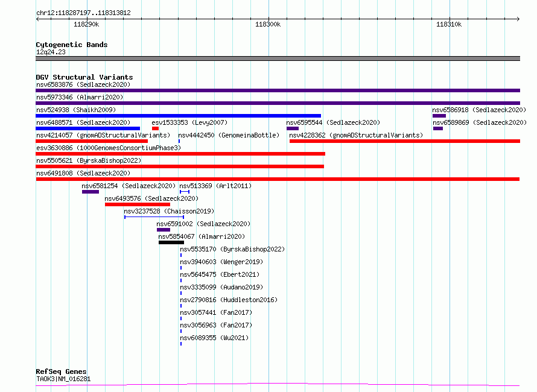Select the nsv6488571 (Sedlazeck2020) blue bar

point(87,128)
